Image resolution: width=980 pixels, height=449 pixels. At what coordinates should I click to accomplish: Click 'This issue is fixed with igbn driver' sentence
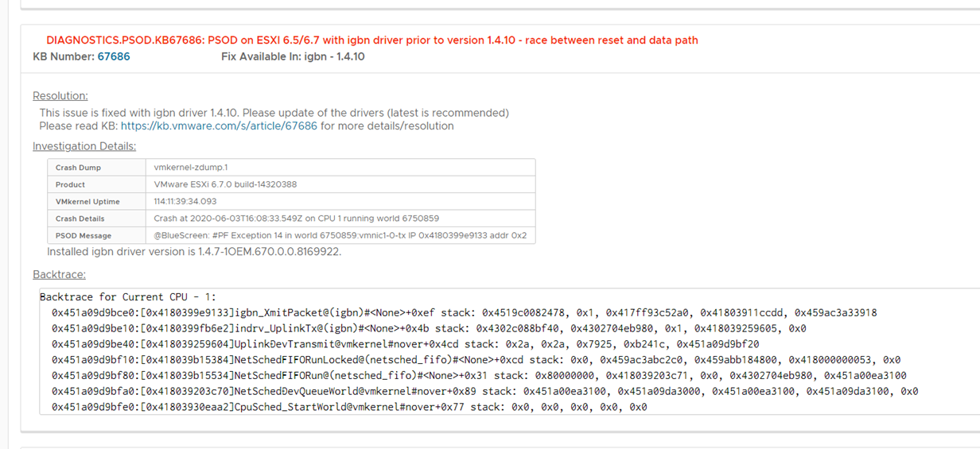tap(274, 113)
